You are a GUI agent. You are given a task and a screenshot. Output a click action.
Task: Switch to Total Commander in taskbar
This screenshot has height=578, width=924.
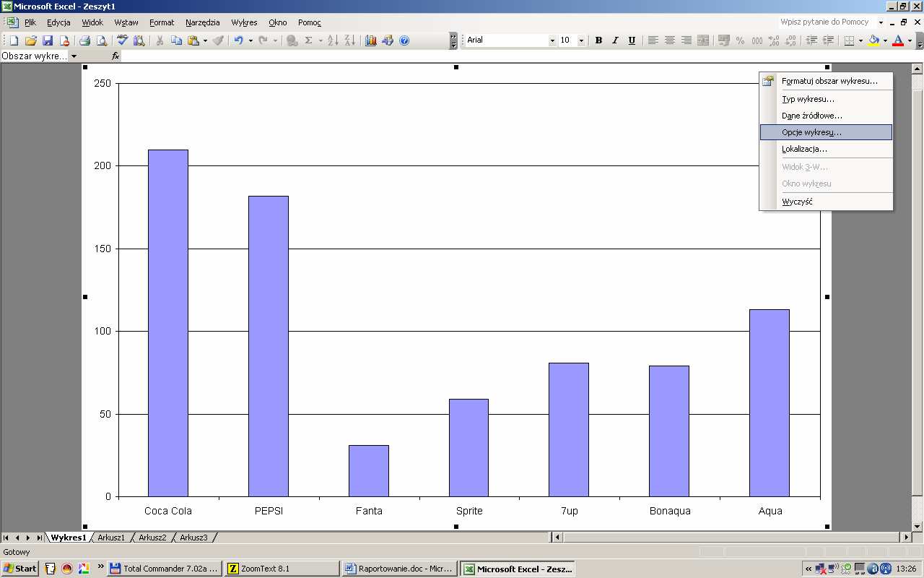(164, 569)
